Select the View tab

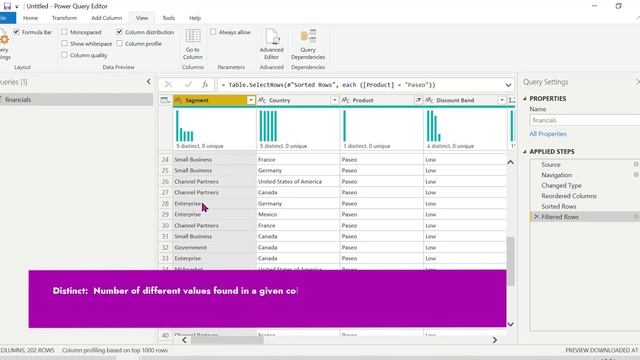tap(142, 18)
